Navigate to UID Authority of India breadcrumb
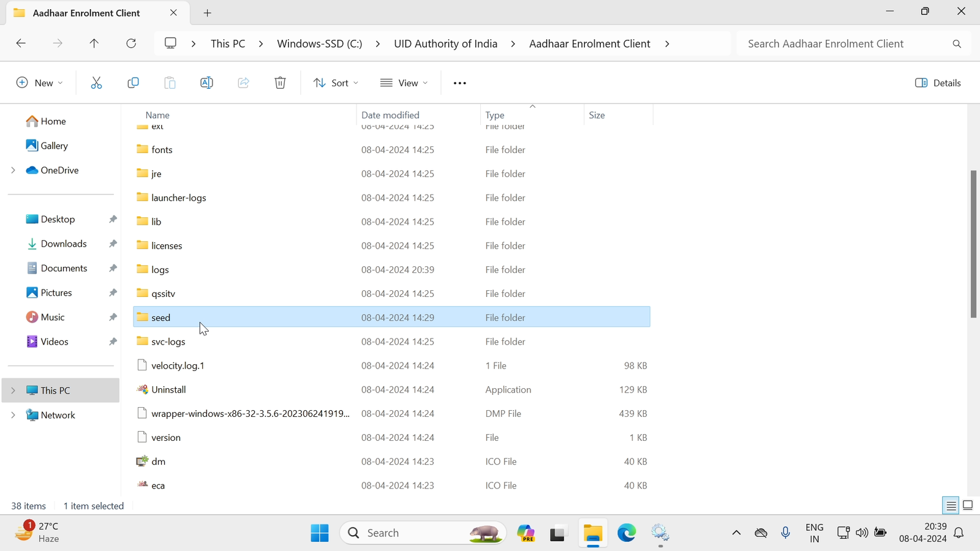This screenshot has width=980, height=551. pos(446,43)
